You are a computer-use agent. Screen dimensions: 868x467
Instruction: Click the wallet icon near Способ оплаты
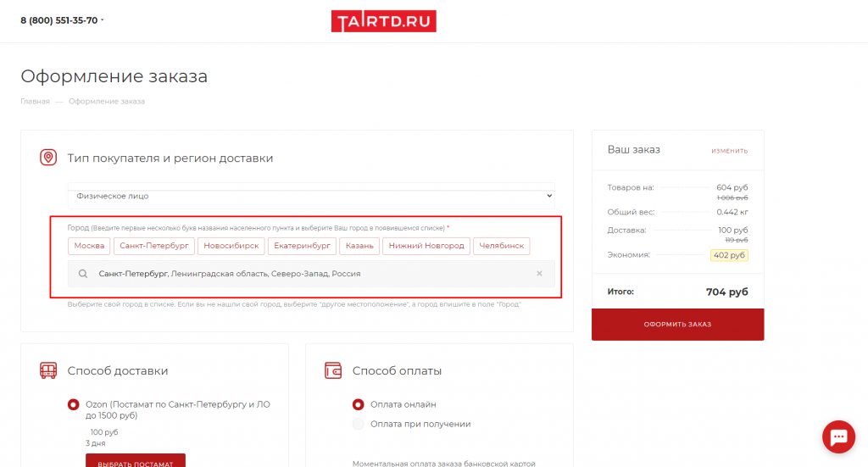[x=333, y=370]
